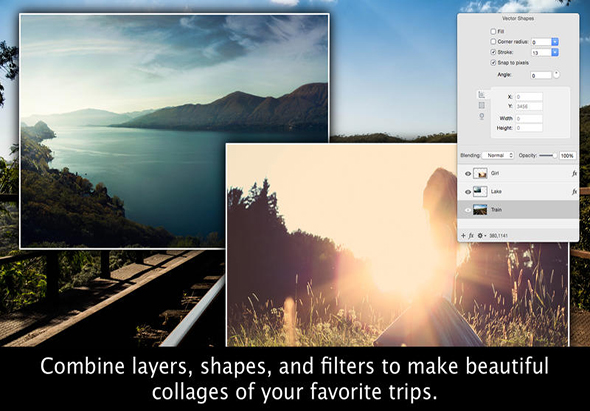Click the fx button in layers footer
Screen dimensions: 590x411
click(x=471, y=236)
